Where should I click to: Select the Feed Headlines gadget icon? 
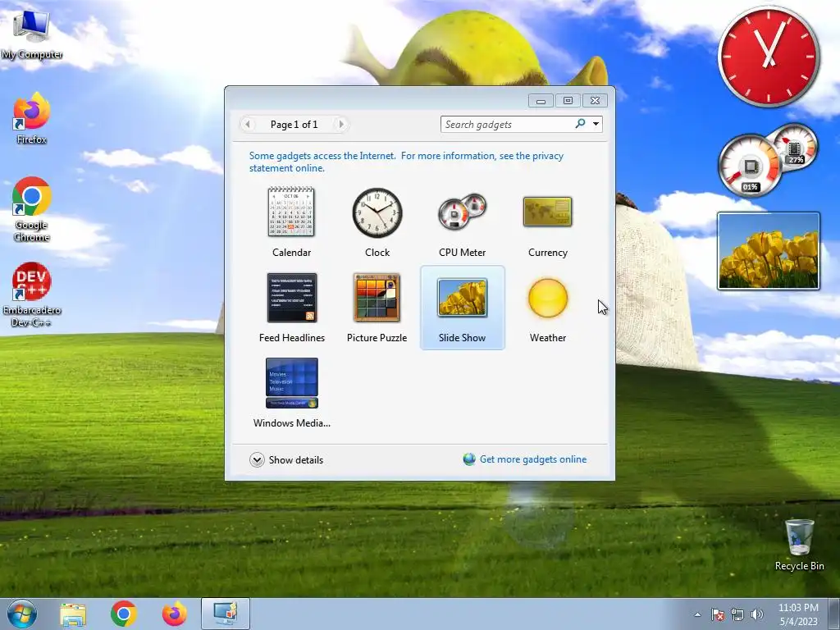292,297
